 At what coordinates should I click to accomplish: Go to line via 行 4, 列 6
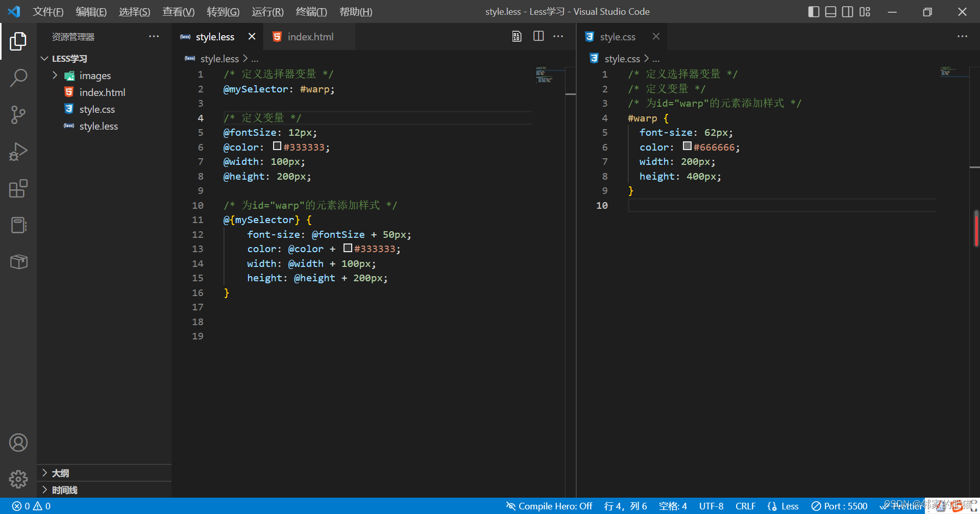click(x=625, y=506)
